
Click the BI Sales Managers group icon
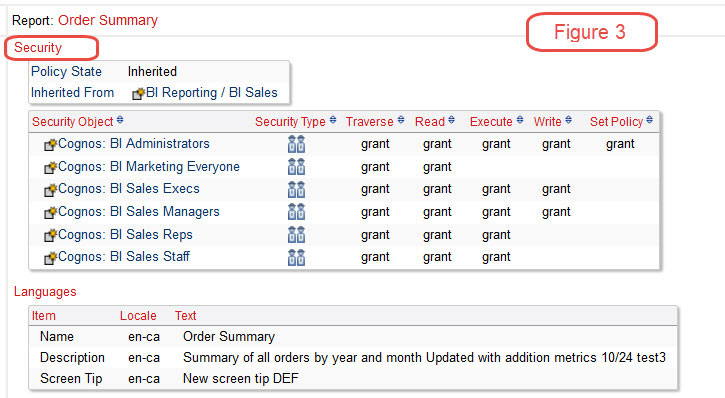coord(296,212)
